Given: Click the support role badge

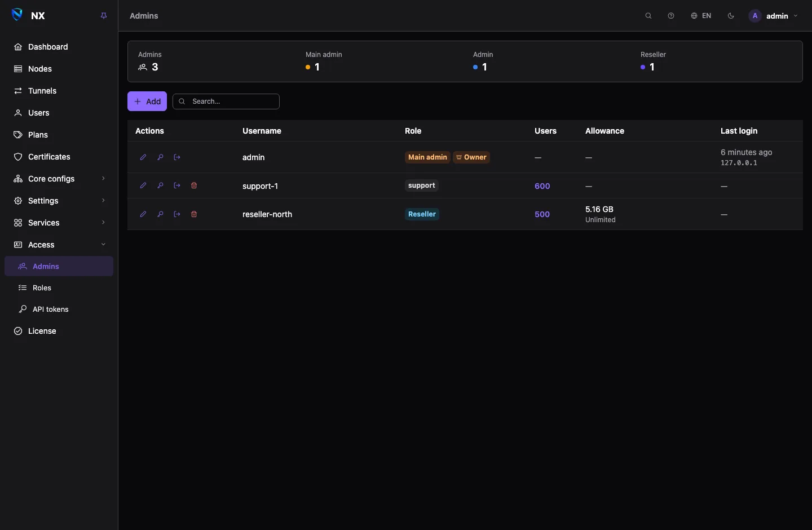Looking at the screenshot, I should tap(422, 185).
